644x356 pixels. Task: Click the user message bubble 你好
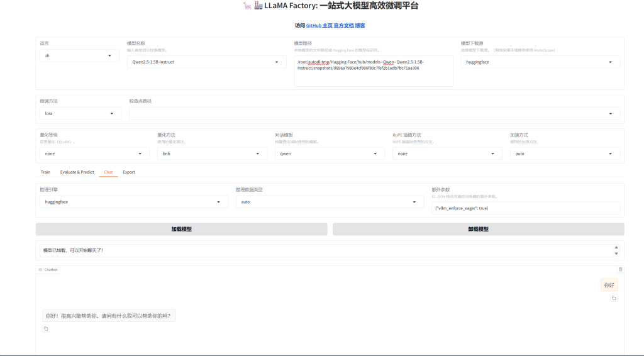click(609, 286)
